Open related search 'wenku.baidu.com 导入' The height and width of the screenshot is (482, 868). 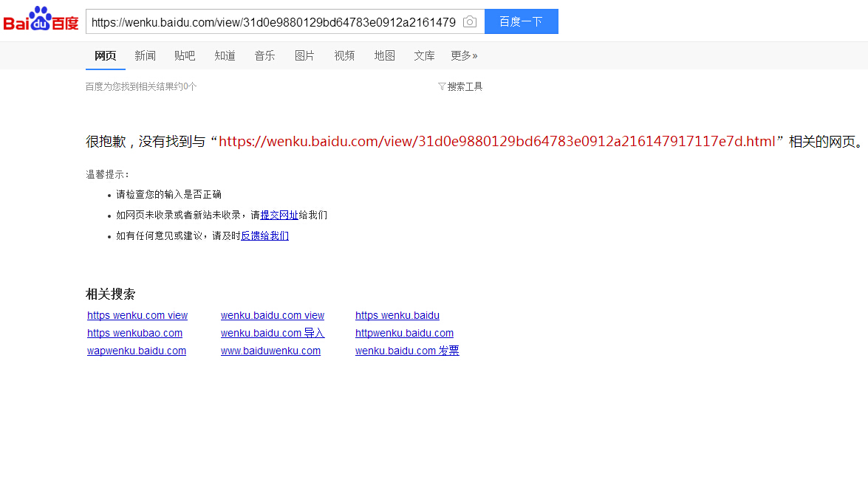pyautogui.click(x=273, y=333)
